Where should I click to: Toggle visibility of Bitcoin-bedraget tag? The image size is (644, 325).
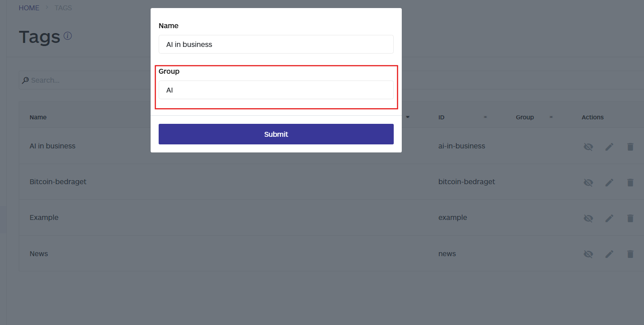(588, 182)
